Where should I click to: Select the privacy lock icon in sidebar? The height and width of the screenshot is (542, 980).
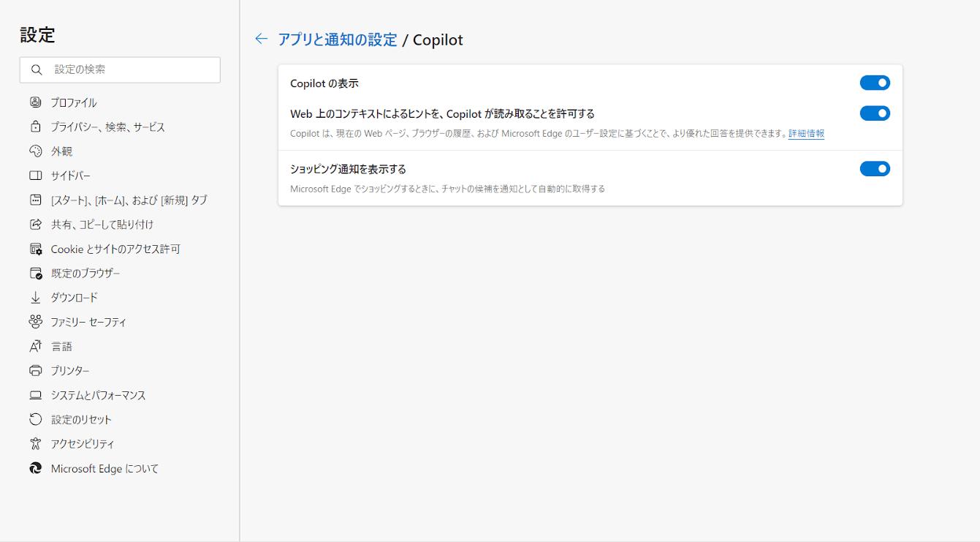click(x=36, y=126)
